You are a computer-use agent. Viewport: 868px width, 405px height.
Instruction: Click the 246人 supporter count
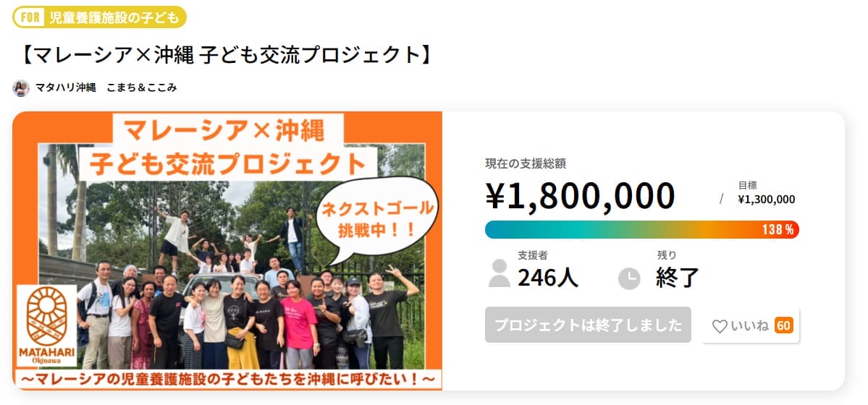click(548, 277)
